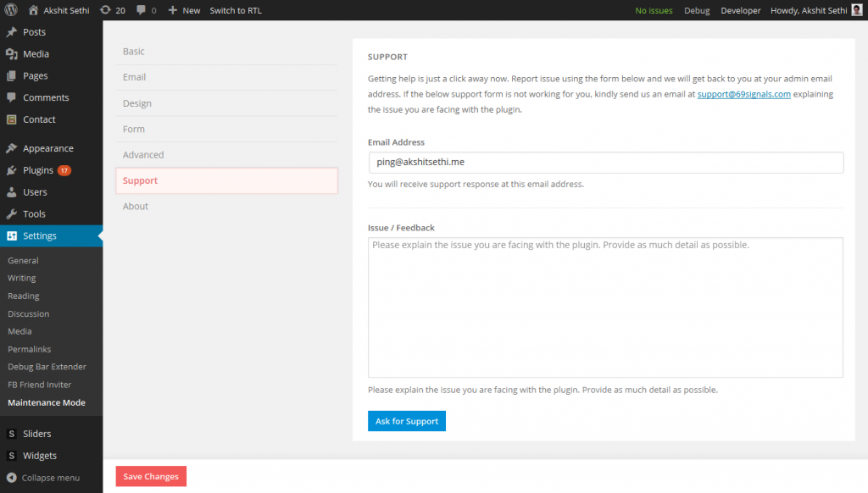Collapse the admin sidebar menu
The width and height of the screenshot is (868, 493).
(x=43, y=478)
